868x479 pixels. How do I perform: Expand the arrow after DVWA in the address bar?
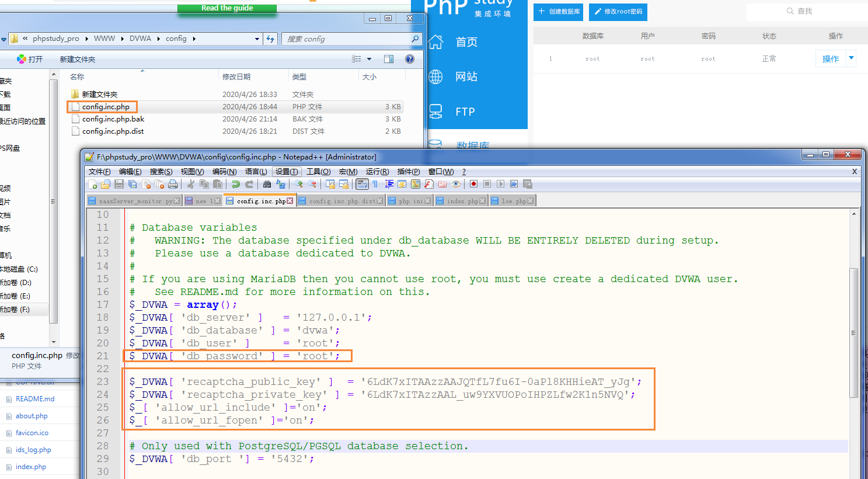point(158,39)
